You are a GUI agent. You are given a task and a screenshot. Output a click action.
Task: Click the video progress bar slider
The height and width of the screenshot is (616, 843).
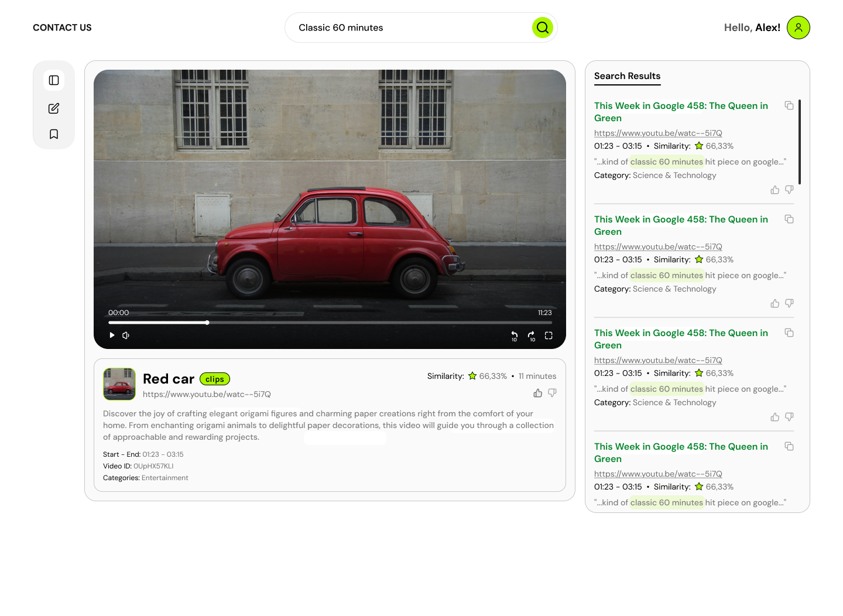330,323
